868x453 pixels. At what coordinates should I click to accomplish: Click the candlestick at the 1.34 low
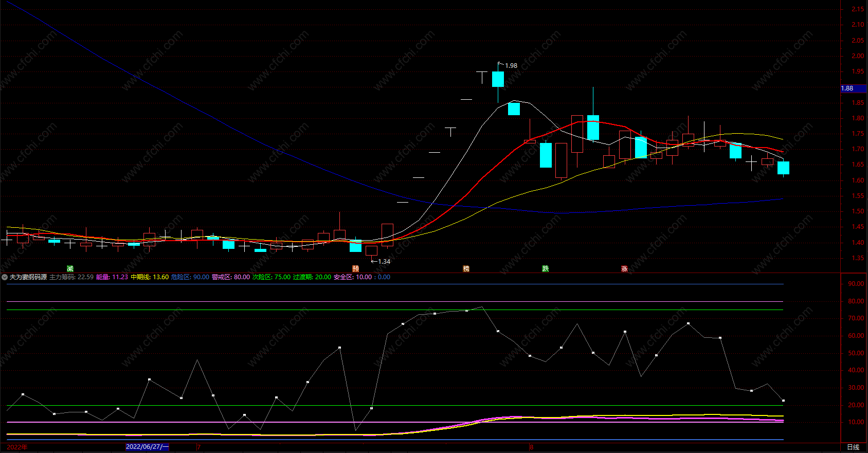[371, 251]
